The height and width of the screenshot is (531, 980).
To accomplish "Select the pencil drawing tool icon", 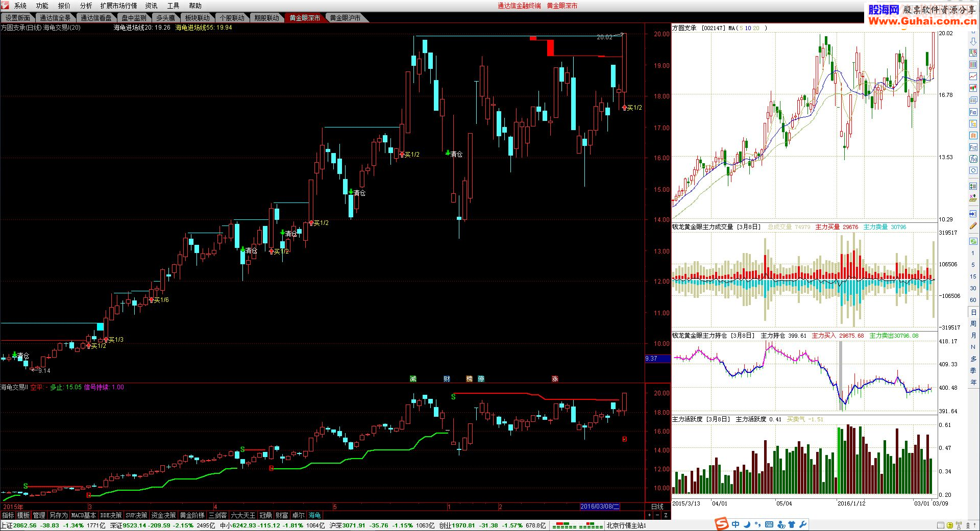I will 973,225.
